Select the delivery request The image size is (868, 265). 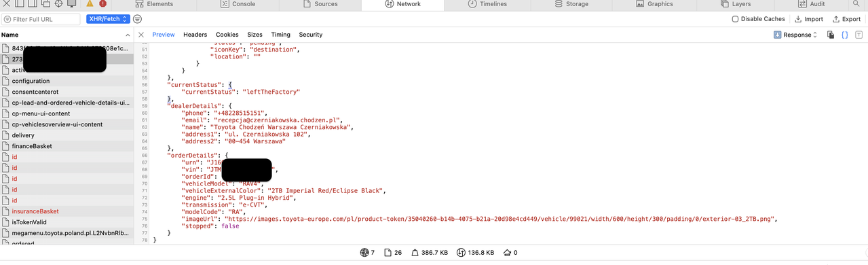[66, 135]
